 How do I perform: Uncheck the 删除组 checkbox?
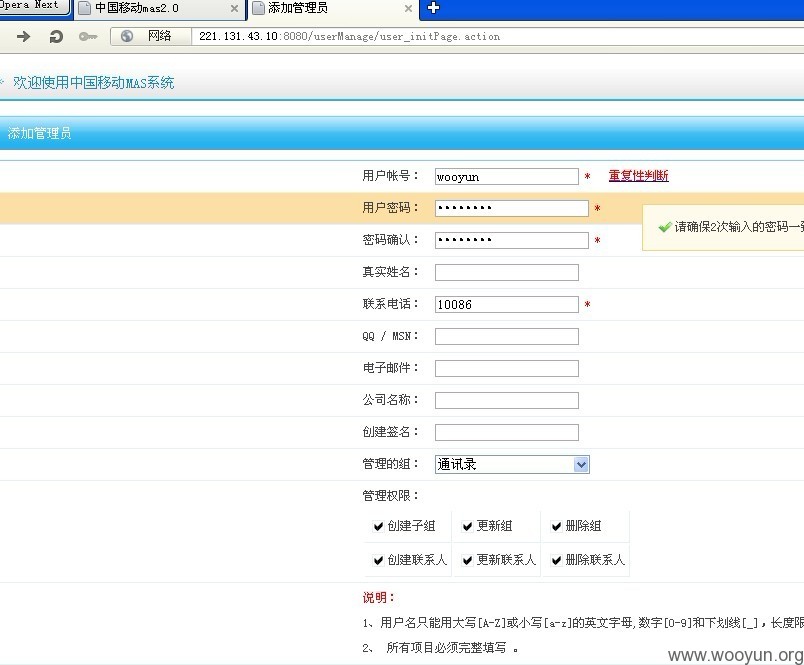(x=556, y=527)
